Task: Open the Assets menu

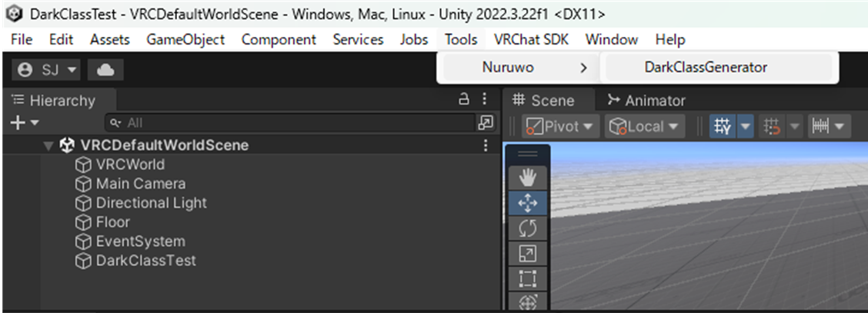Action: (109, 40)
